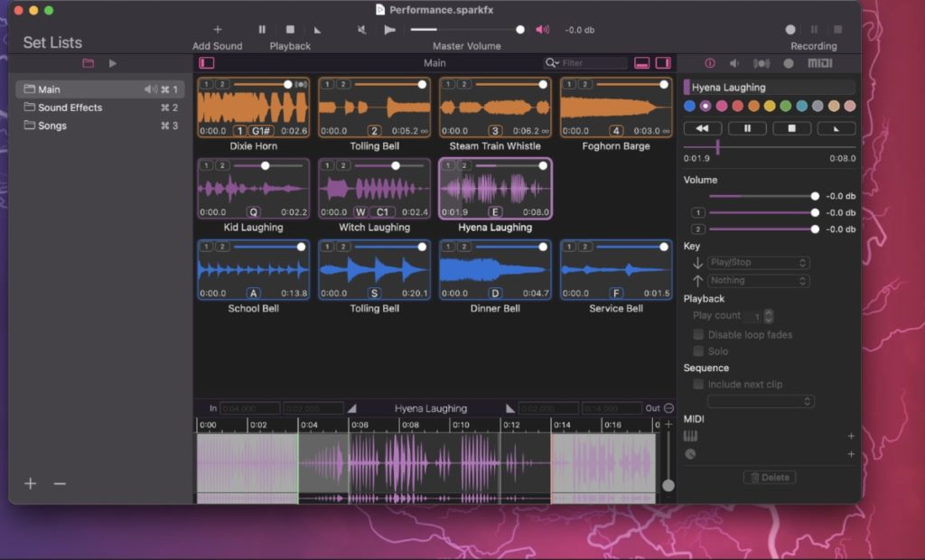
Task: Click the Add Sound plus icon
Action: 217,30
